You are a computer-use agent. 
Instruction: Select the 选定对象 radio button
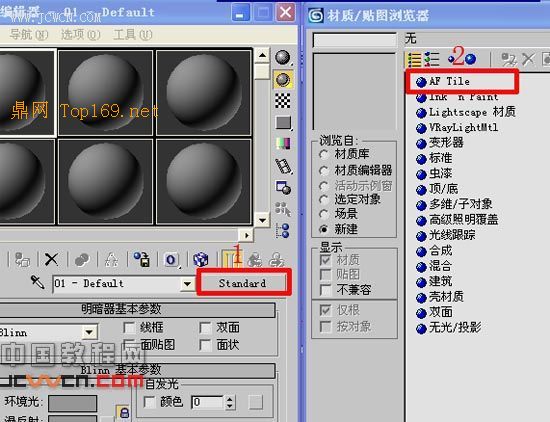(x=324, y=200)
